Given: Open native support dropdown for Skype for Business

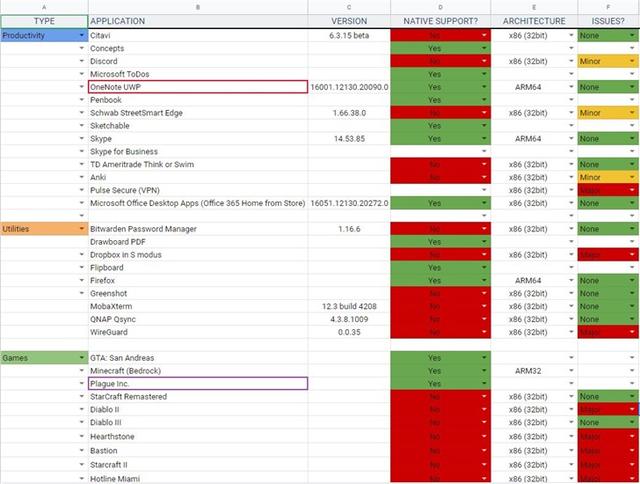Looking at the screenshot, I should (484, 151).
